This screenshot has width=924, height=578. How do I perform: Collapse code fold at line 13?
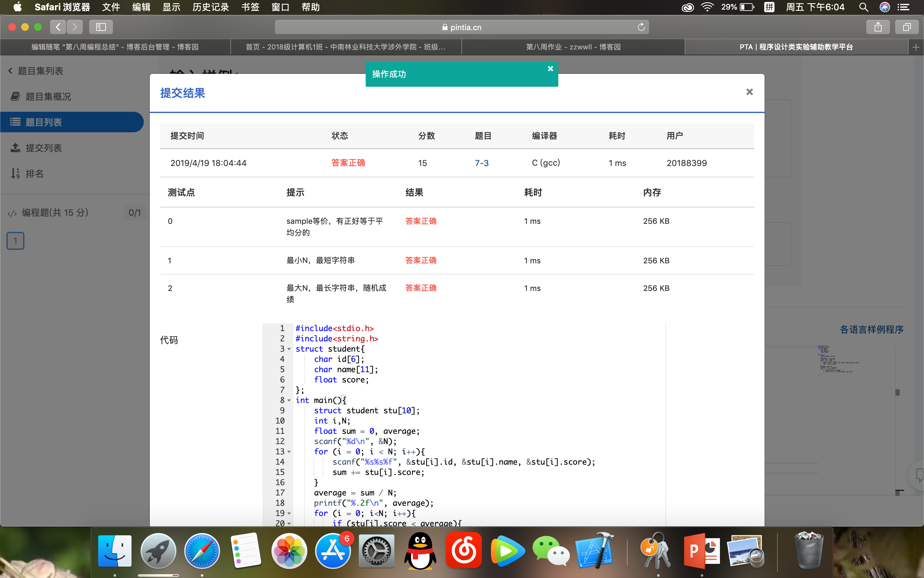(x=289, y=452)
